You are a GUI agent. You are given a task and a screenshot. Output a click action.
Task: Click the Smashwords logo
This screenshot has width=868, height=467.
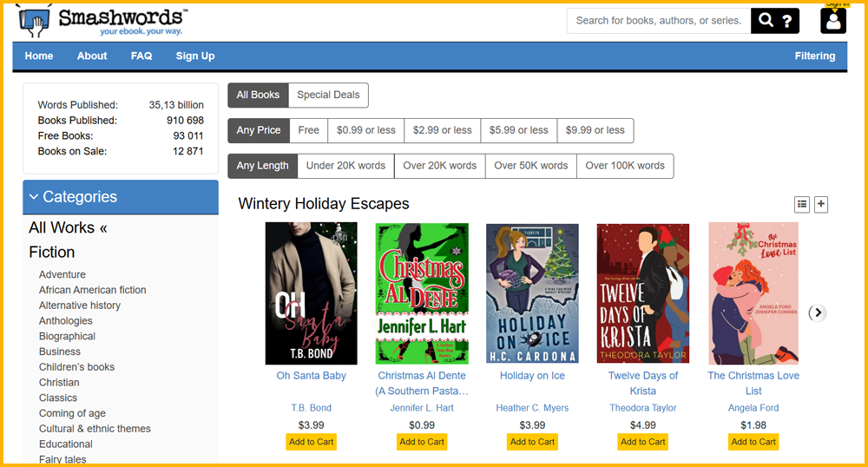pos(103,21)
